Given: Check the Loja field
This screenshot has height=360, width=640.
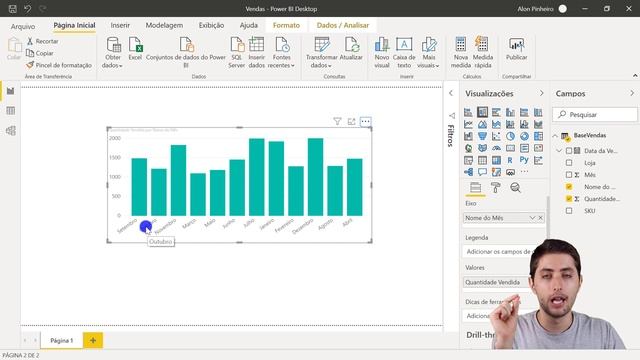Looking at the screenshot, I should point(569,163).
